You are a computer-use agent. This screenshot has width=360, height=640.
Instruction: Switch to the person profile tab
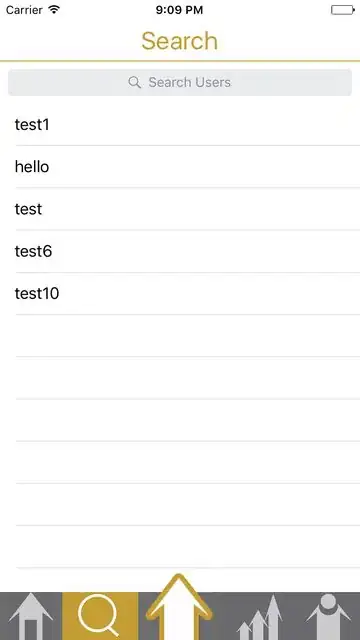coord(329,616)
